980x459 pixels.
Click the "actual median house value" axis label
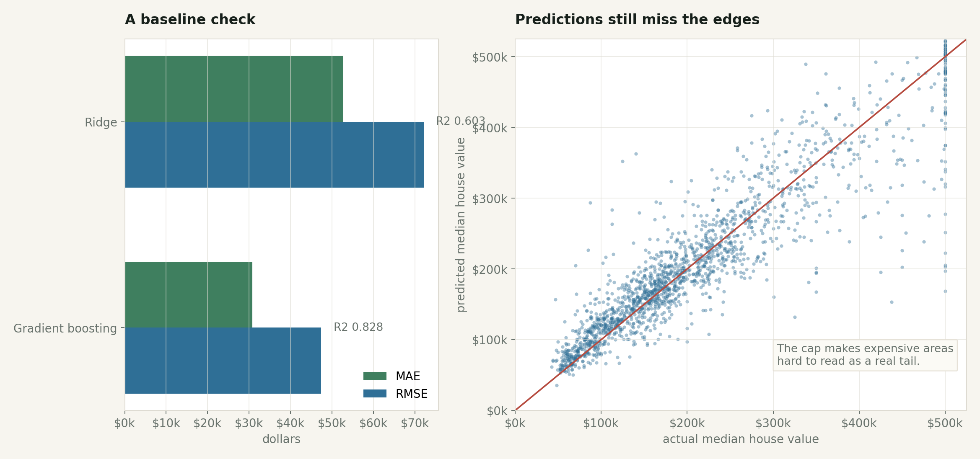click(x=741, y=439)
